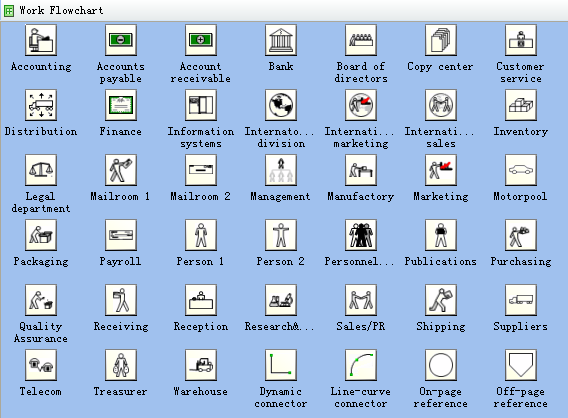
Task: Click the 'Accounting' label text
Action: point(41,67)
